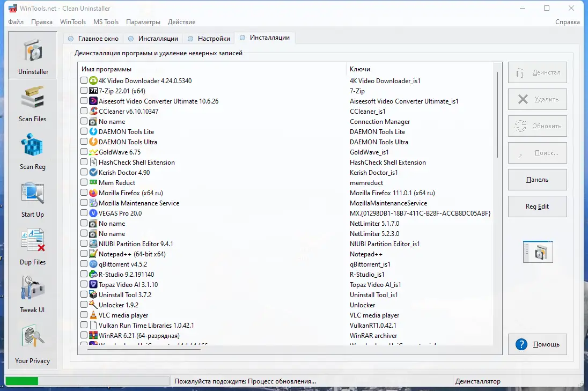Image resolution: width=588 pixels, height=391 pixels.
Task: Click the Reg Edit button
Action: pos(538,206)
